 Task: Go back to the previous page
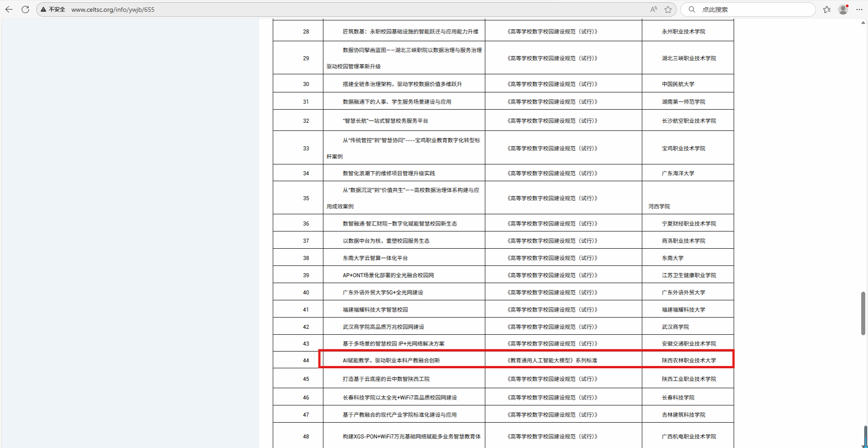[9, 10]
